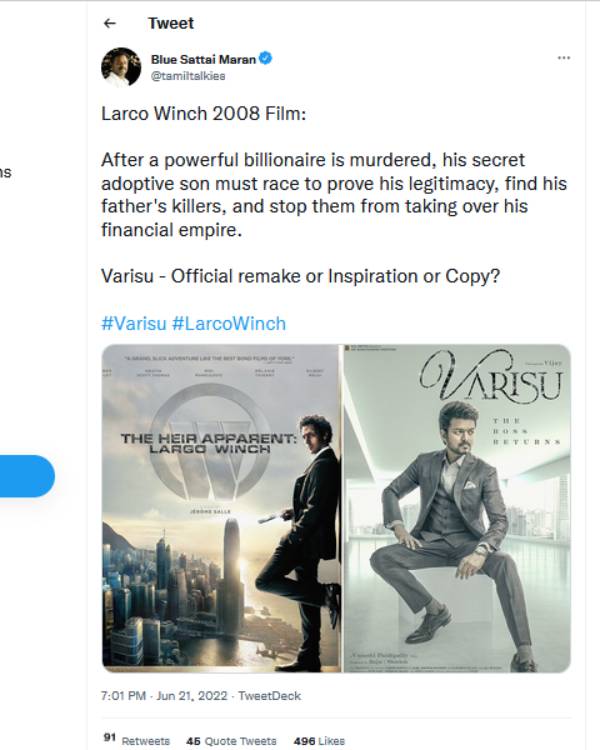Screen dimensions: 600x750
Task: Open the 7:01 PM Jun 21, 2022 timestamp
Action: [164, 695]
